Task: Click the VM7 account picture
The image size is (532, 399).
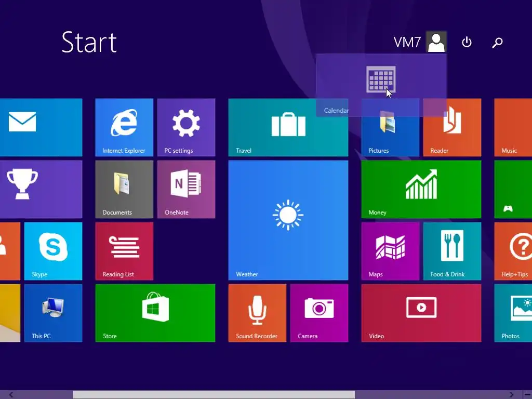Action: pyautogui.click(x=436, y=42)
